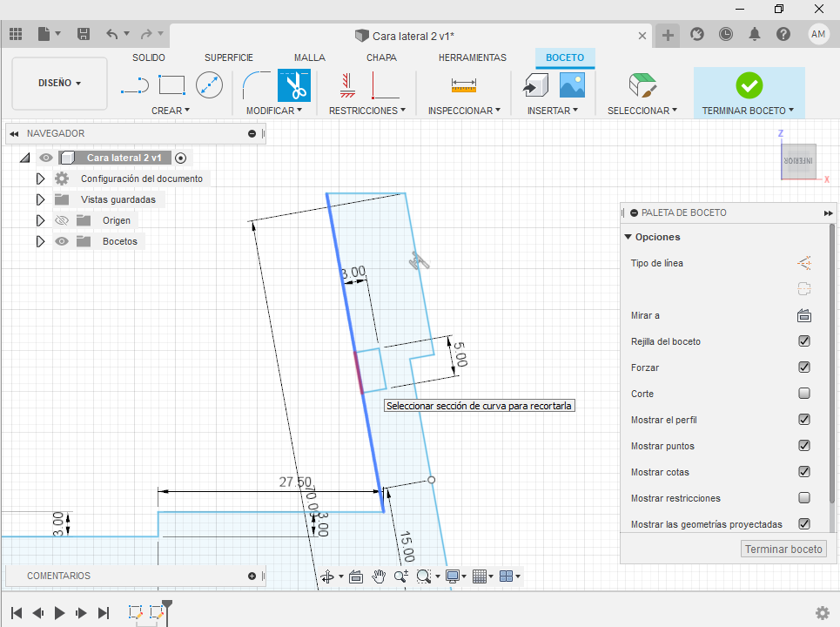Click the Terminar boceto palette button
Viewport: 840px width, 627px height.
click(783, 549)
